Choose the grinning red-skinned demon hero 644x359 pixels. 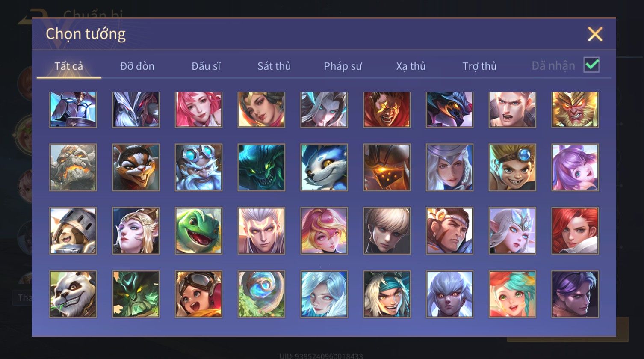click(387, 109)
